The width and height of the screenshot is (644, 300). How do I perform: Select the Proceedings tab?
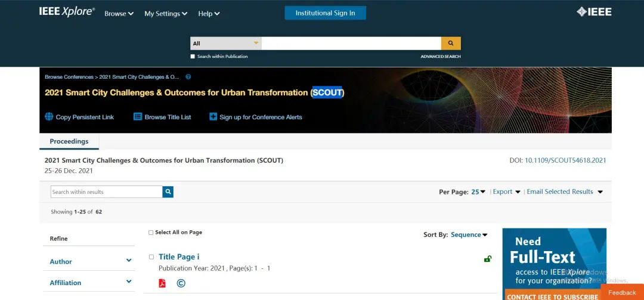tap(69, 141)
